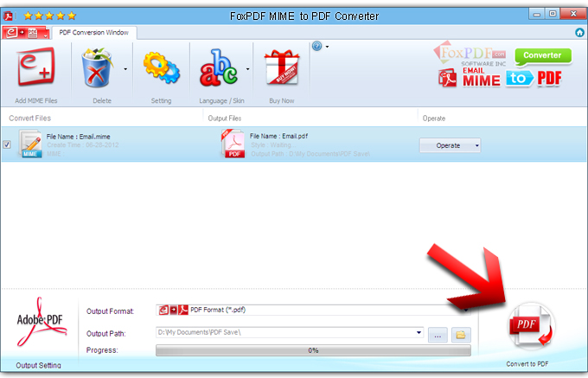Expand the Operate dropdown arrow
Screen dimensions: 588x378
point(476,145)
